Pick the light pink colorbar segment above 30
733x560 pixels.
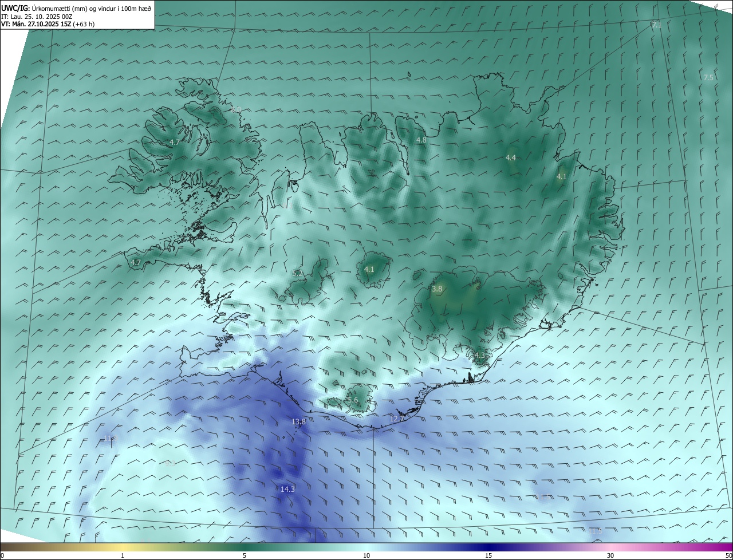click(610, 547)
